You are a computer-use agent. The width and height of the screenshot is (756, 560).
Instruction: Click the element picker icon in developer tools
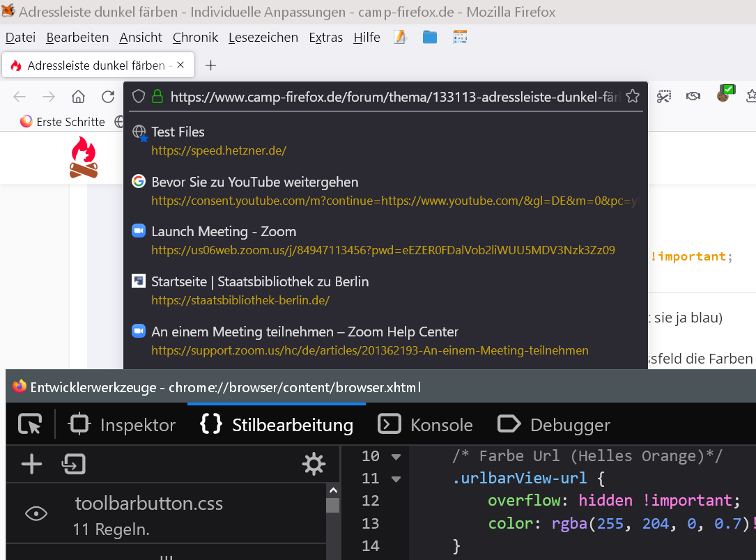pyautogui.click(x=30, y=424)
